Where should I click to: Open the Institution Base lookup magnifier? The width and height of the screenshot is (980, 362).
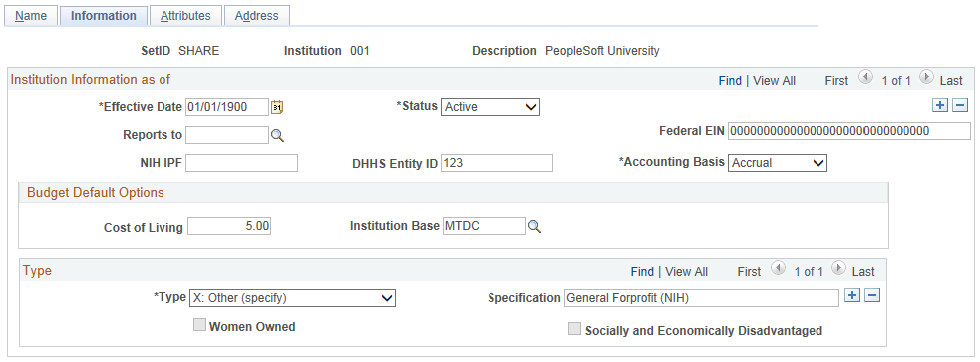[x=534, y=227]
